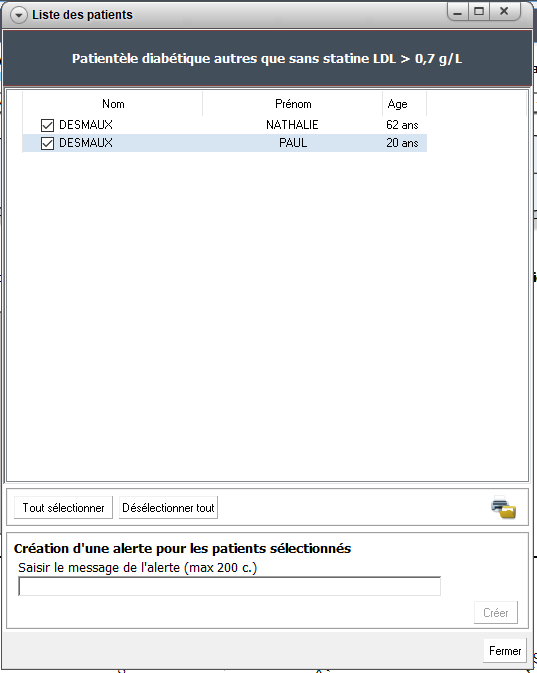Click the Patientèle diabétique header banner
The height and width of the screenshot is (673, 537).
tap(267, 58)
